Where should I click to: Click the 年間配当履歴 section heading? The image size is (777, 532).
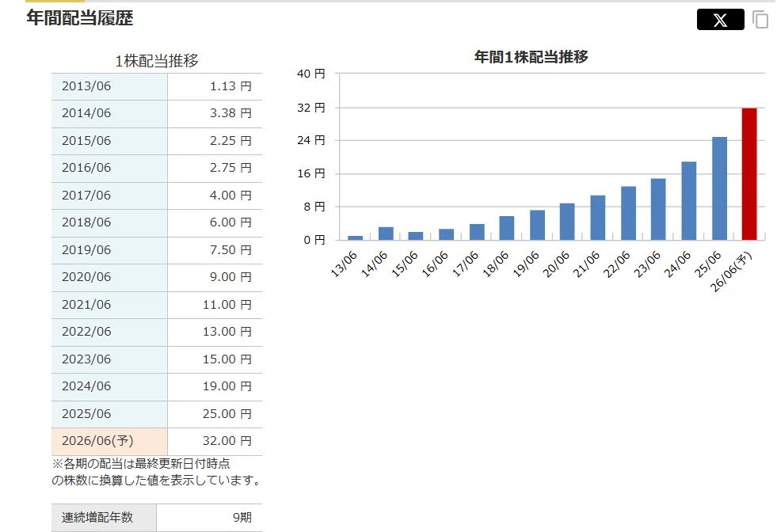pyautogui.click(x=80, y=18)
